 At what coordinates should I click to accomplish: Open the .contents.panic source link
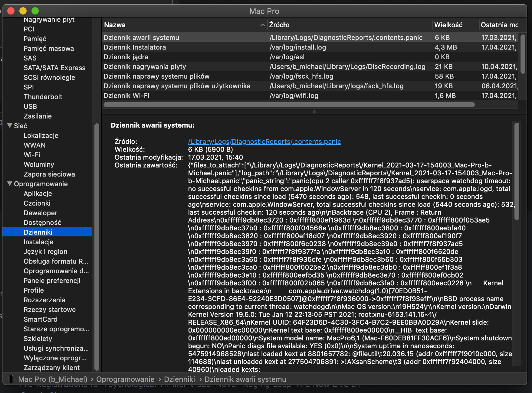264,141
